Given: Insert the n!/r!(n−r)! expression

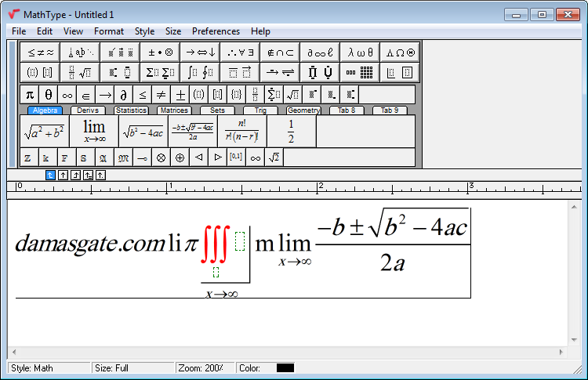Looking at the screenshot, I should [x=242, y=132].
